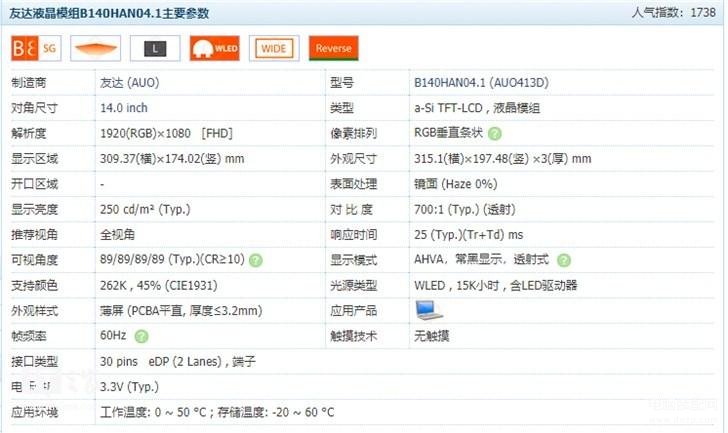Click the 外观尺寸 row label

[353, 159]
